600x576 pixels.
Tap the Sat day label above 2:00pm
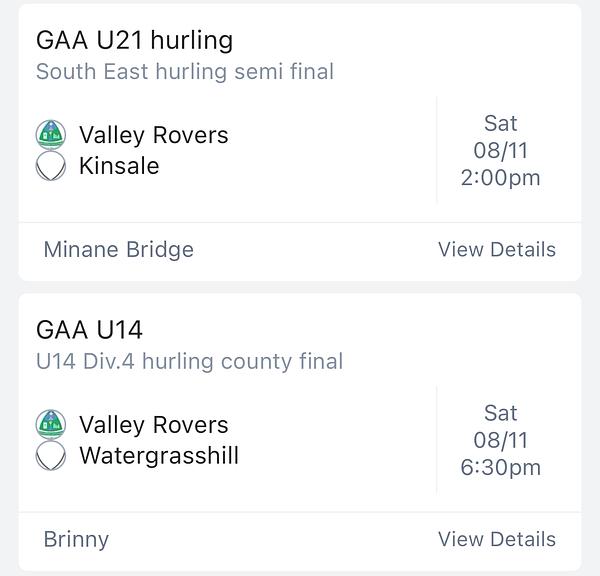pos(500,123)
